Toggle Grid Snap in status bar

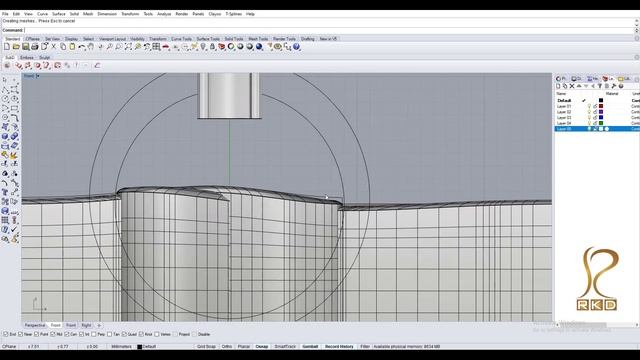pos(206,347)
